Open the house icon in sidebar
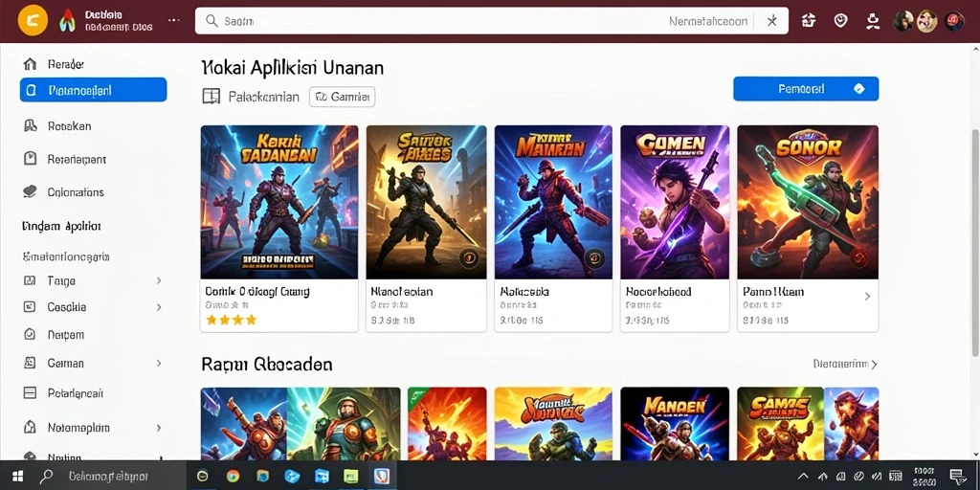980x490 pixels. 29,64
